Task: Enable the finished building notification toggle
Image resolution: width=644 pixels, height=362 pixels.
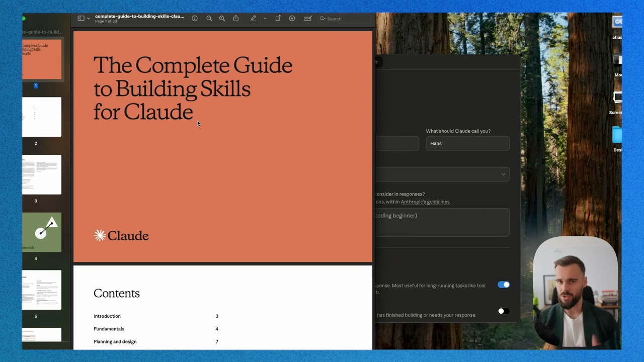Action: pos(504,311)
